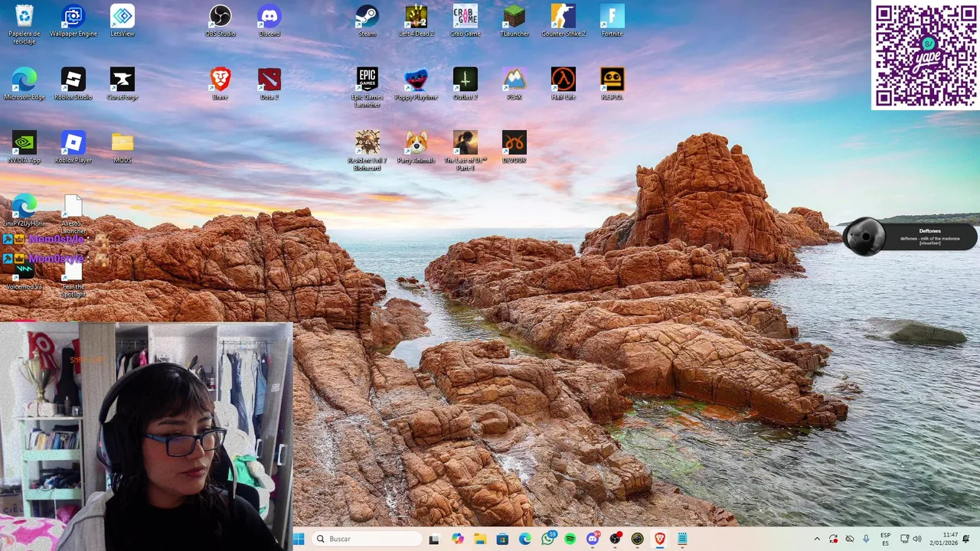Open WhatsApp from the taskbar

tap(547, 539)
